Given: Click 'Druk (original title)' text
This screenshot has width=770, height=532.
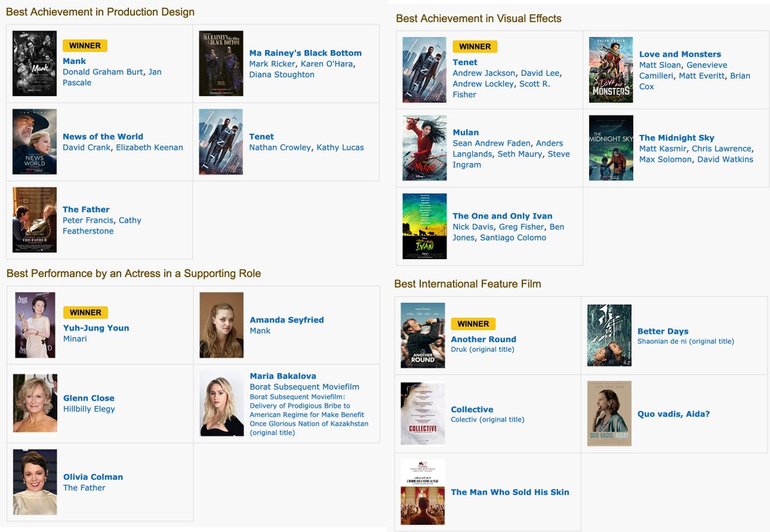Looking at the screenshot, I should [x=483, y=350].
